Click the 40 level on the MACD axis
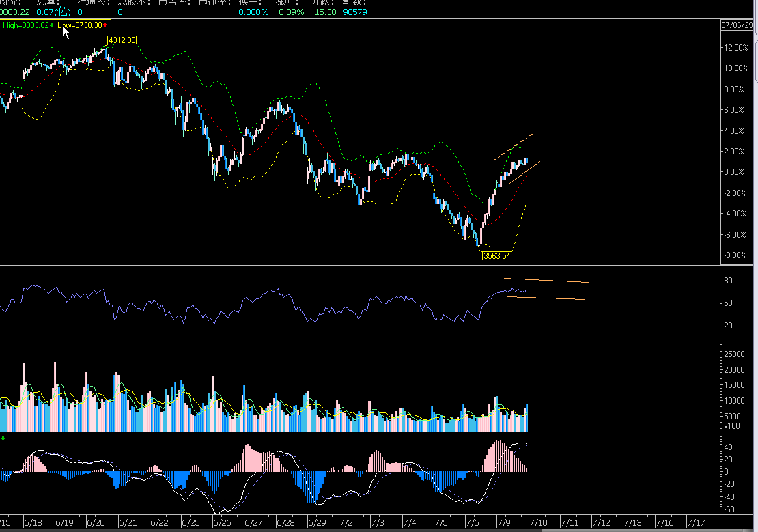This screenshot has width=758, height=532. (x=728, y=447)
